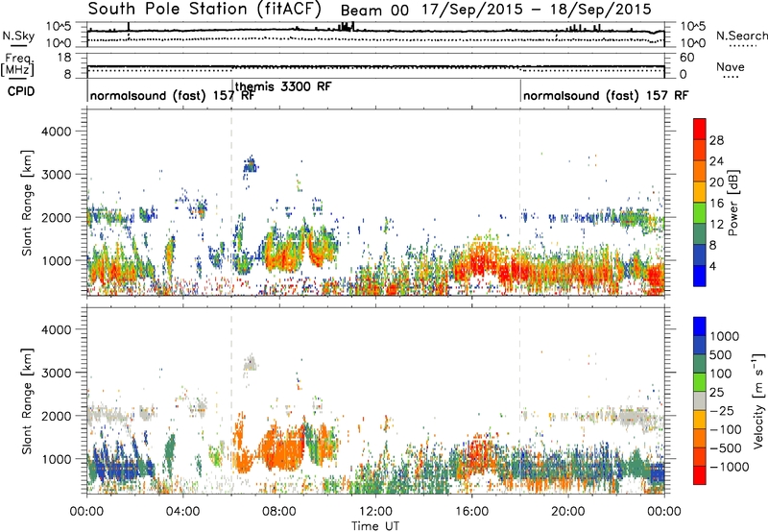The width and height of the screenshot is (768, 532).
Task: Click the dashed 18:00 CPID boundary line in the velocity panel
Action: click(519, 400)
